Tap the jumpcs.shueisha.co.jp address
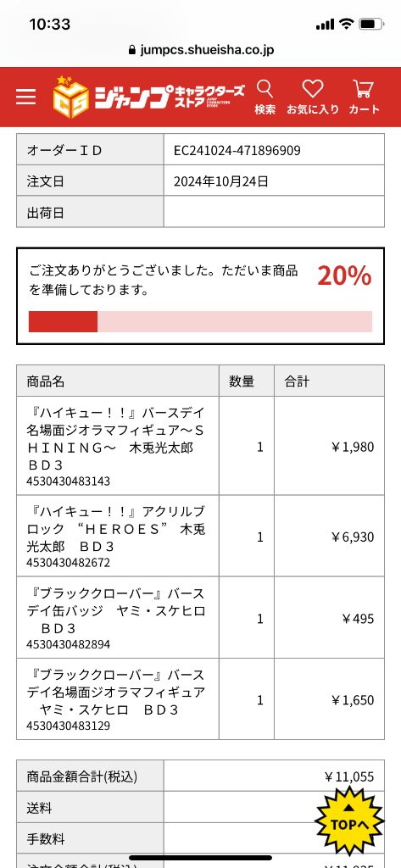 (x=207, y=50)
